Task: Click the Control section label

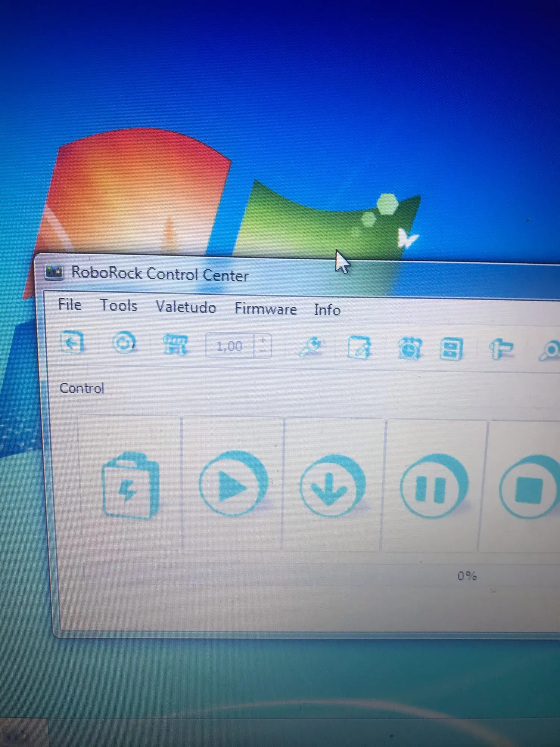Action: pyautogui.click(x=82, y=388)
